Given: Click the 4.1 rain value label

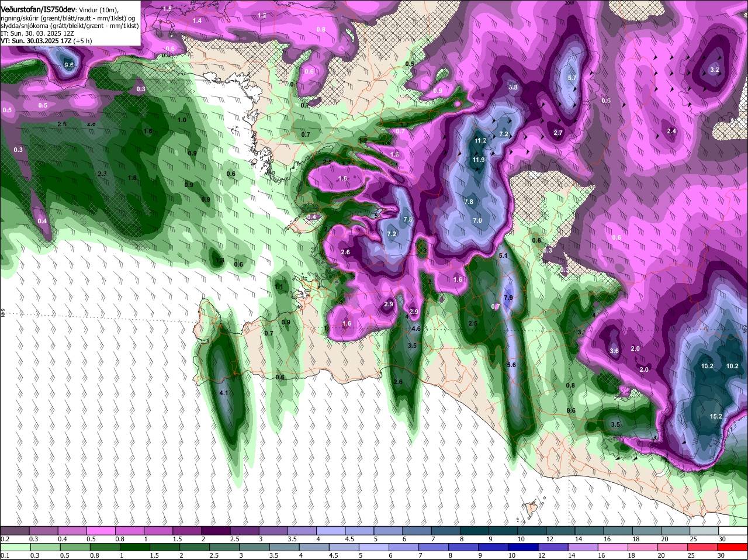Looking at the screenshot, I should pos(223,393).
